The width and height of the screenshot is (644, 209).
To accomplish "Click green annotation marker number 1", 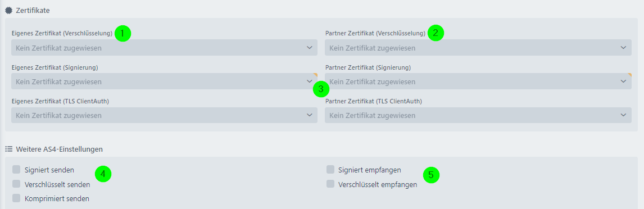I will (123, 33).
